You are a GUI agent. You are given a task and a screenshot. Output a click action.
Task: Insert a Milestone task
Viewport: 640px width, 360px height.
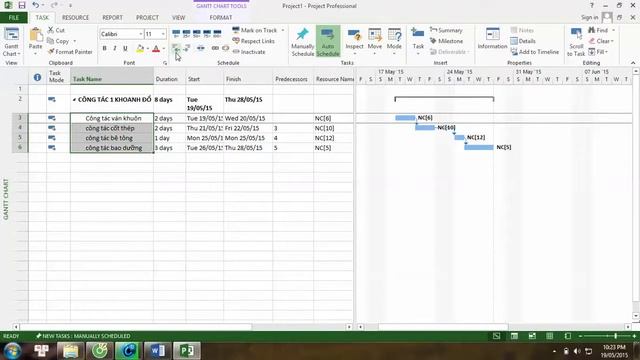pos(447,41)
